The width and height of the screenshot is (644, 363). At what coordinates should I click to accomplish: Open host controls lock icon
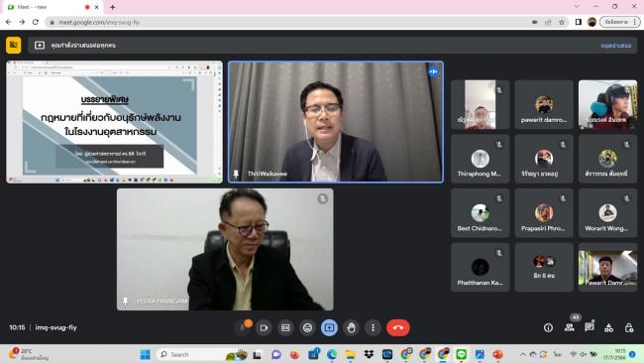pos(629,327)
